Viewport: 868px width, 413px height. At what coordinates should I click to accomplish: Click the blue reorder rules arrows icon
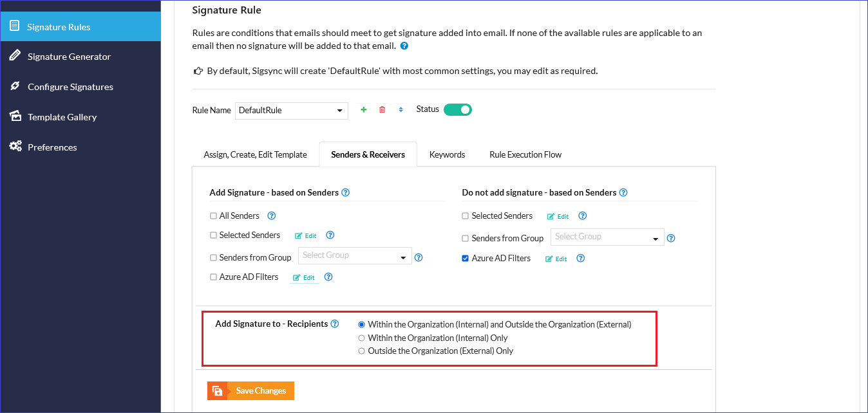(x=401, y=110)
